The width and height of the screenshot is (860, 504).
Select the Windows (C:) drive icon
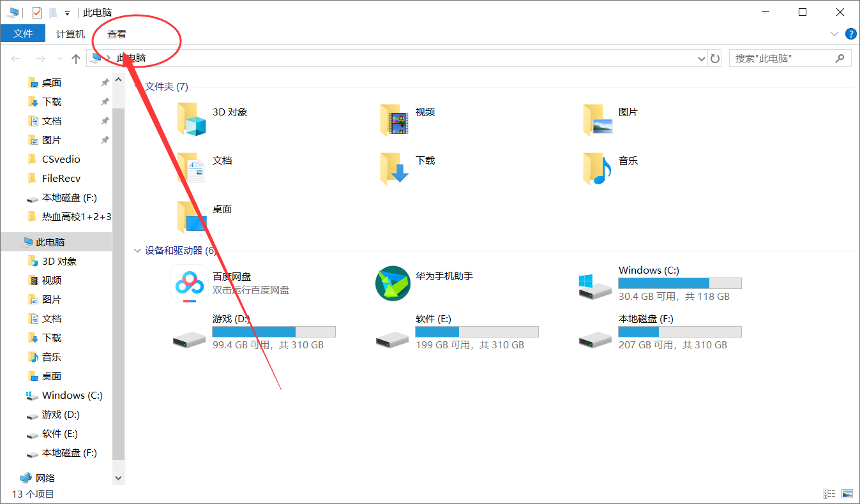595,286
